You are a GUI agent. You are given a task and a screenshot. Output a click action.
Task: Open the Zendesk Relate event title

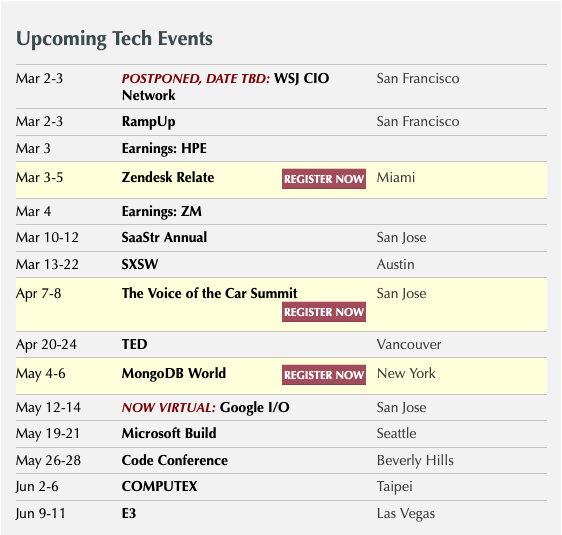pos(168,177)
